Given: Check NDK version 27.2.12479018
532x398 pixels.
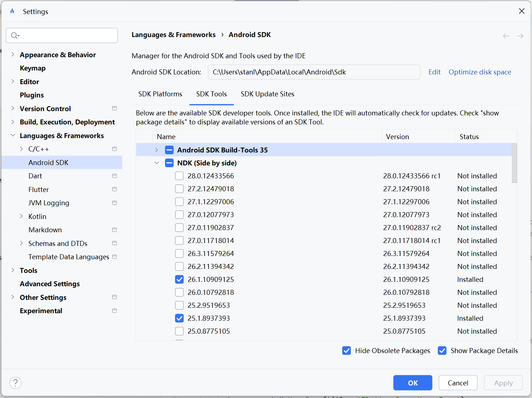Looking at the screenshot, I should tap(179, 189).
